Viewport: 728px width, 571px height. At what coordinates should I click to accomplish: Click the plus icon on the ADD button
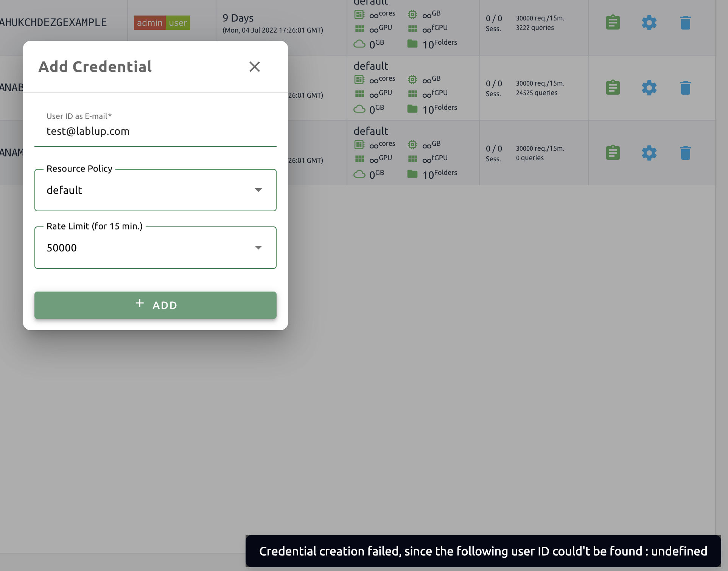click(x=140, y=303)
